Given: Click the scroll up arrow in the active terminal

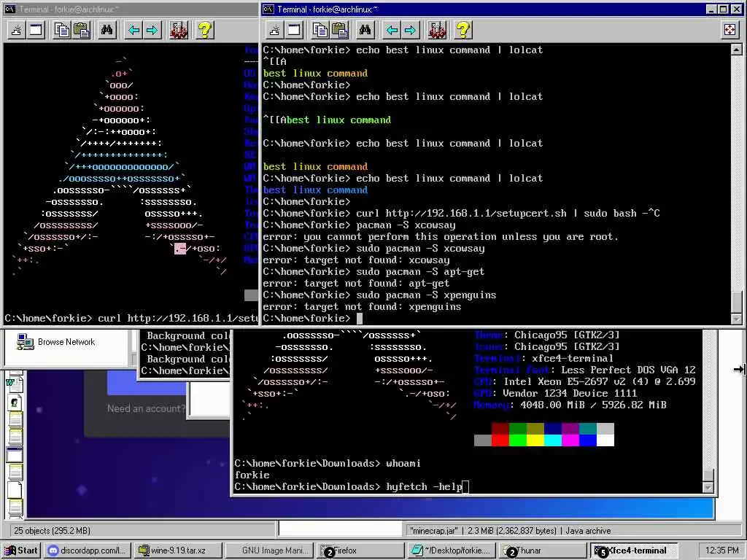Looking at the screenshot, I should click(736, 49).
